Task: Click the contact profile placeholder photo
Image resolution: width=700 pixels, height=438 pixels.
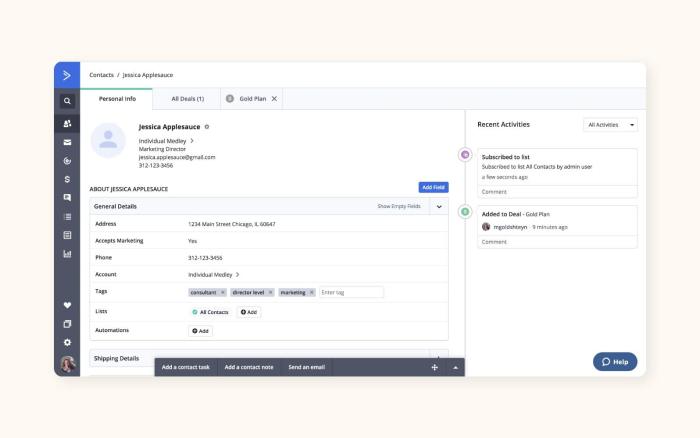Action: point(108,140)
